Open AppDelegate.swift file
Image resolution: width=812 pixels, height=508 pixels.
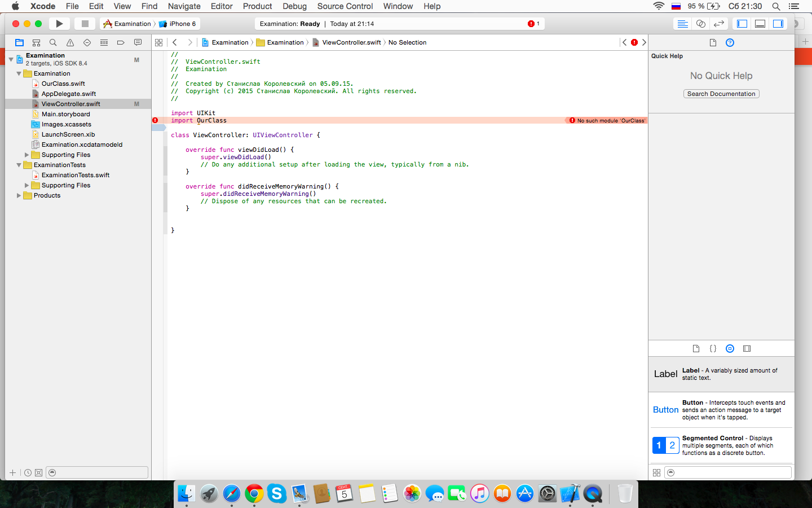pyautogui.click(x=69, y=94)
